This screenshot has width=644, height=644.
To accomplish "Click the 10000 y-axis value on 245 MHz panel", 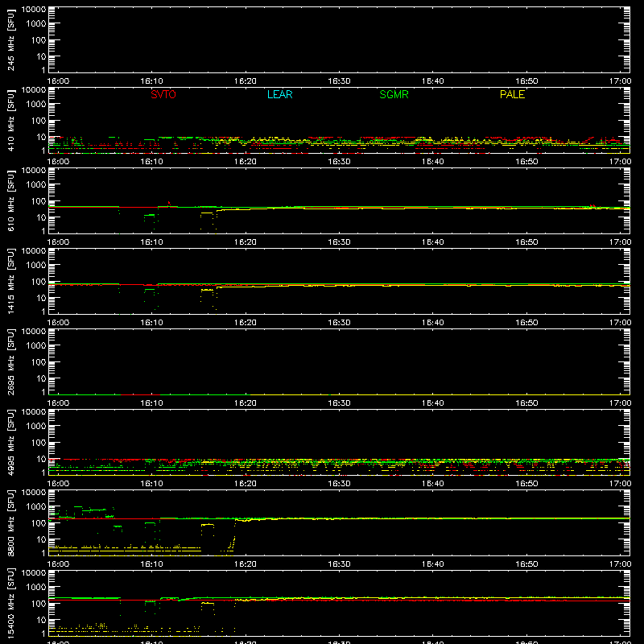I will (x=34, y=10).
